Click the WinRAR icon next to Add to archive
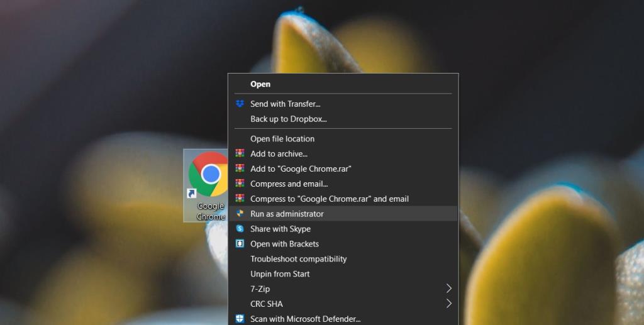644x325 pixels. tap(240, 153)
